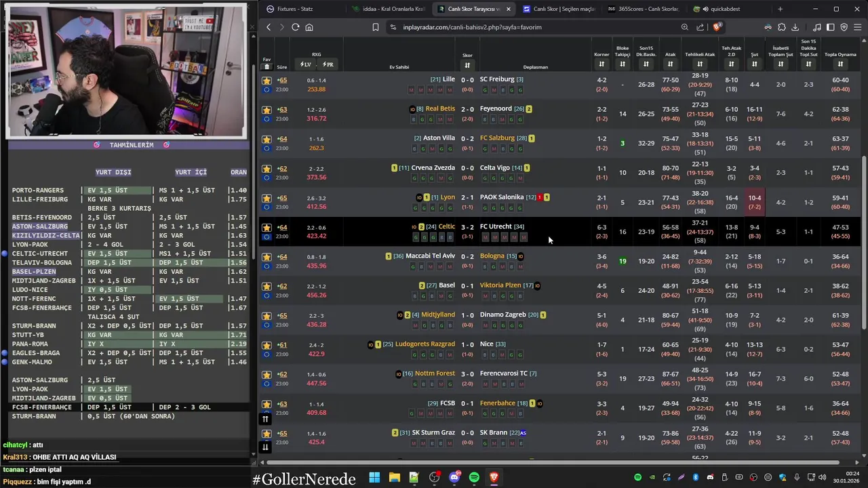Open browser extensions puzzle icon
The width and height of the screenshot is (868, 488).
click(781, 27)
